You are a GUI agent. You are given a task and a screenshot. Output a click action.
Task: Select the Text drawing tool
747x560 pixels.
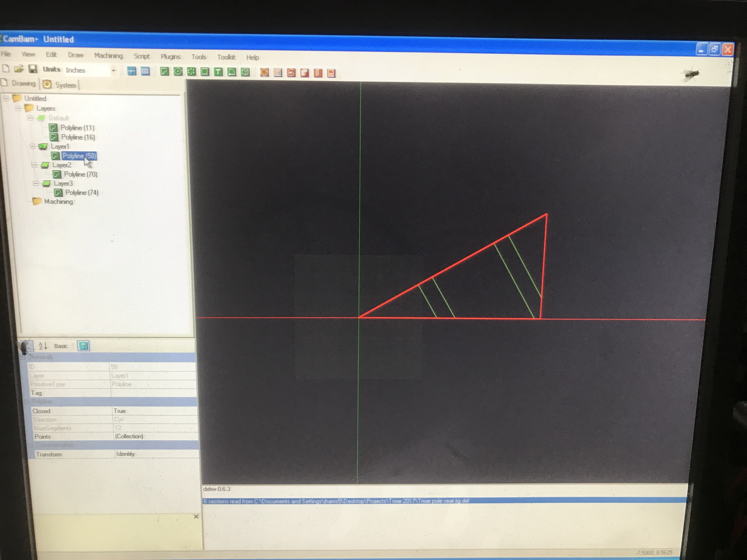[218, 72]
